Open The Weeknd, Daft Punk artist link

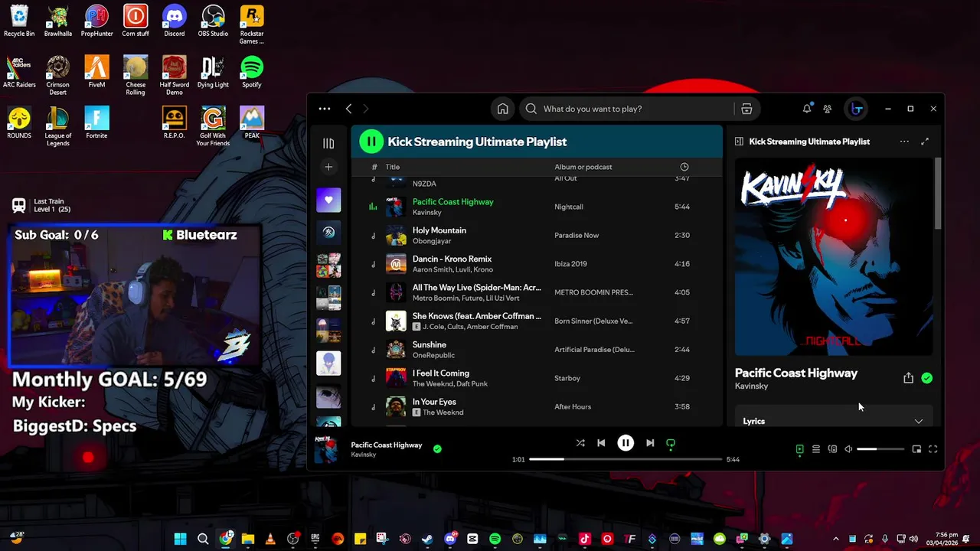point(450,384)
